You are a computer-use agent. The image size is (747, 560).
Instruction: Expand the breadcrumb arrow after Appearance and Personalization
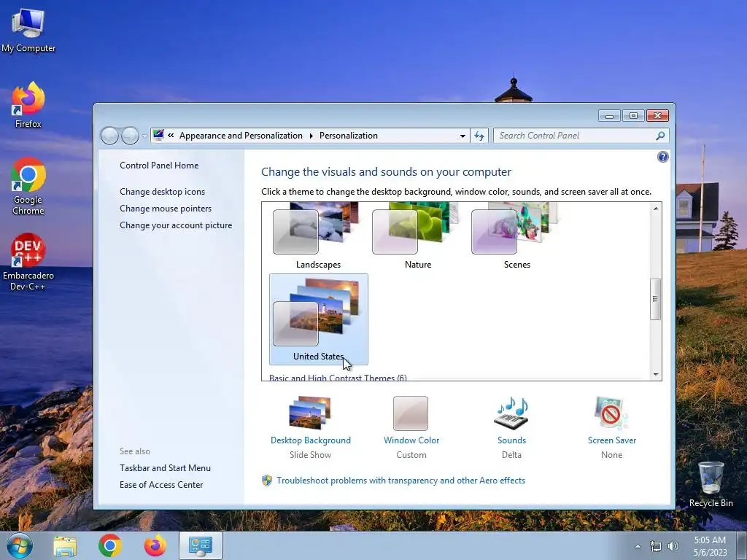[311, 136]
